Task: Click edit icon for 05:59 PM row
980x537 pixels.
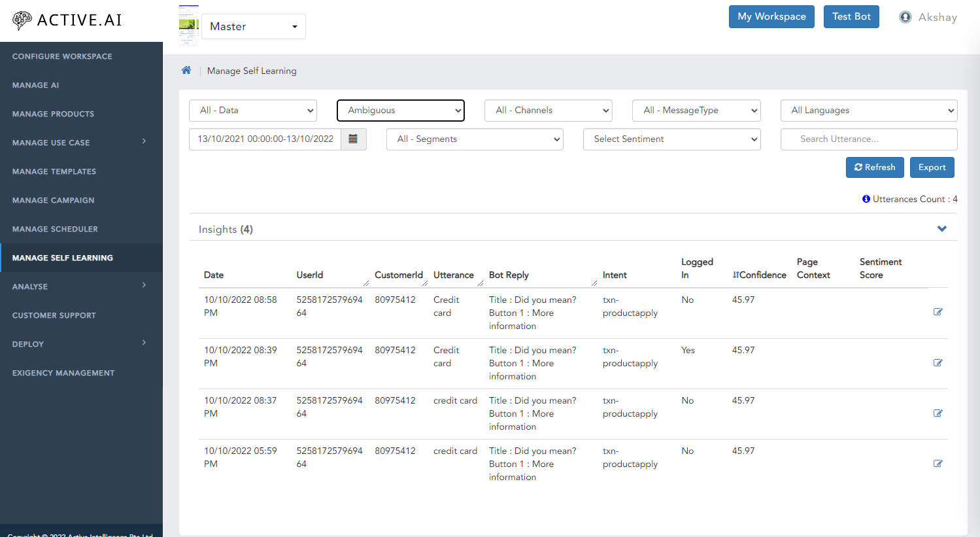Action: (x=938, y=464)
